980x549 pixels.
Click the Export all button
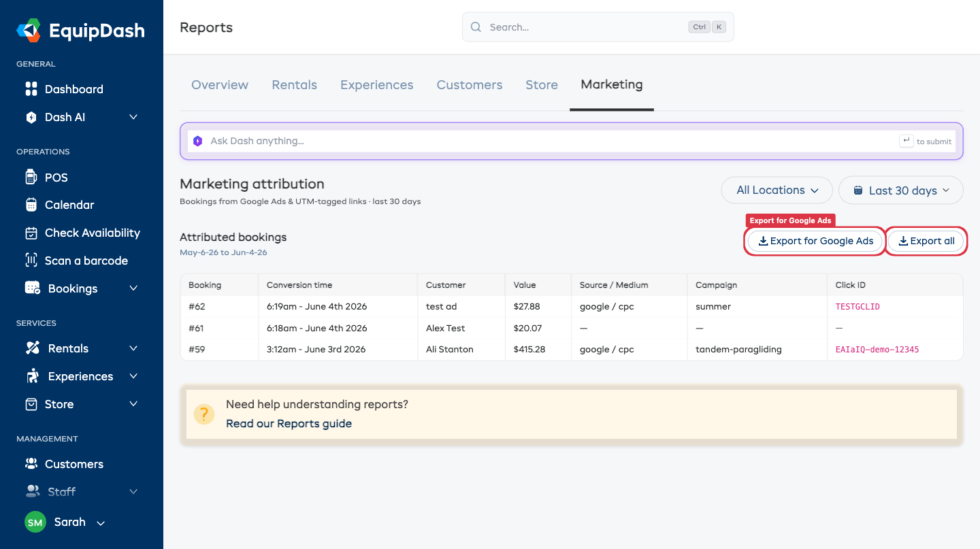coord(926,241)
